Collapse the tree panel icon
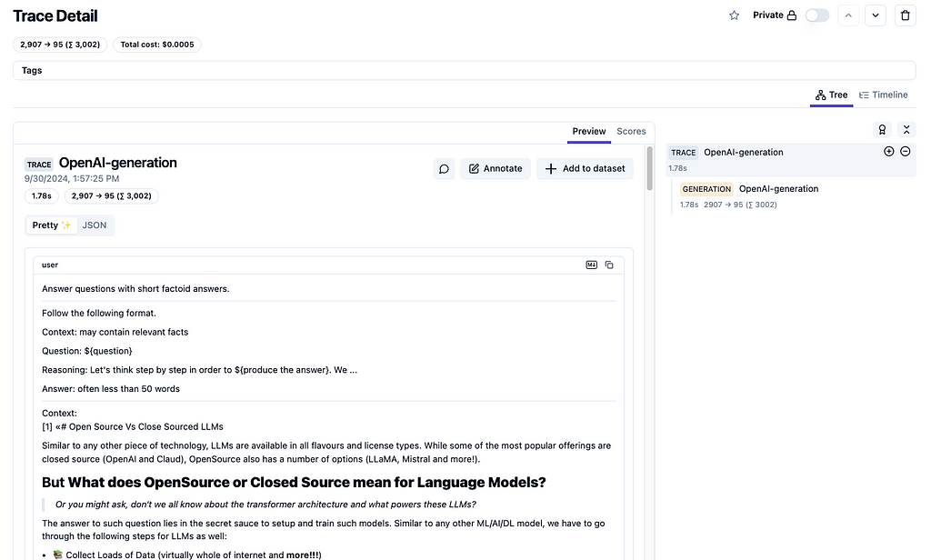The image size is (931, 560). tap(906, 129)
